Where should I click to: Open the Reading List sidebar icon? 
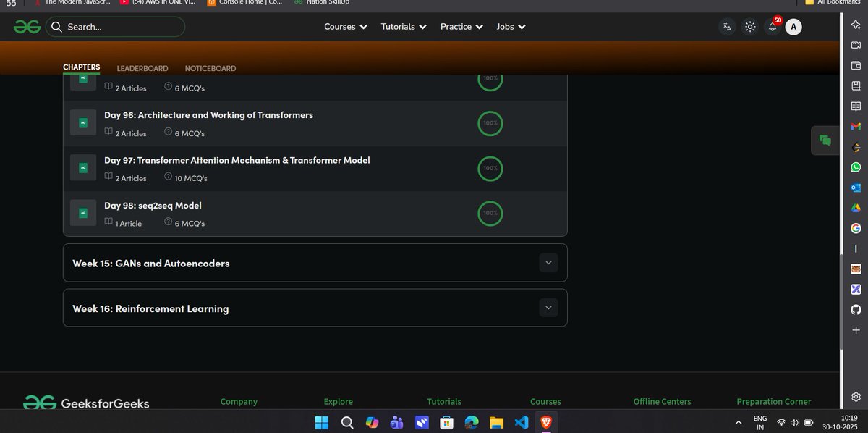tap(856, 106)
